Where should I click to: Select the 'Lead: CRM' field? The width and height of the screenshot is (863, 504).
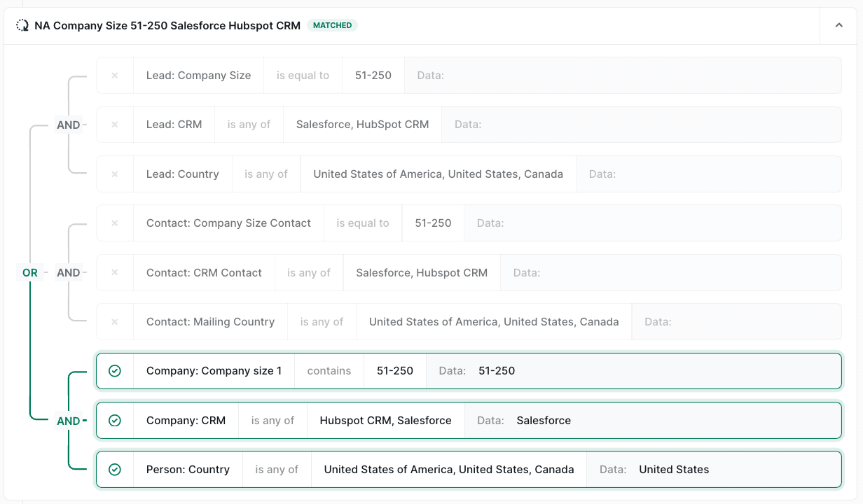[x=174, y=125]
